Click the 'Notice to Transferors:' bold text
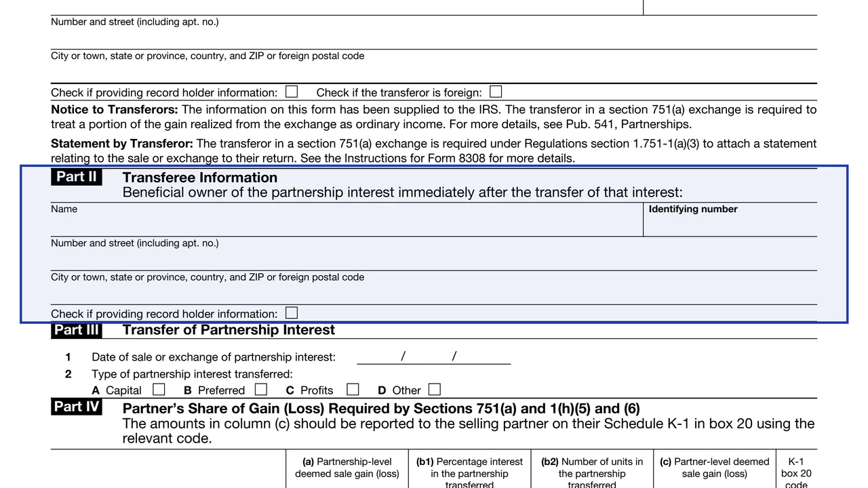The image size is (868, 488). [x=115, y=110]
